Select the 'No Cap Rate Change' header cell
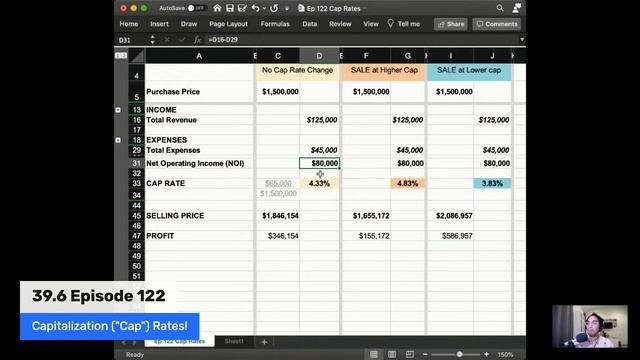 click(x=298, y=72)
